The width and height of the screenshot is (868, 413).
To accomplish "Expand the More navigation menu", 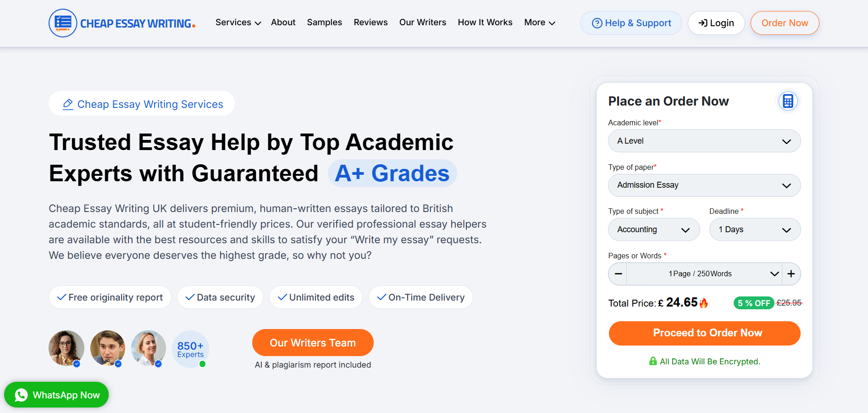I will click(539, 22).
